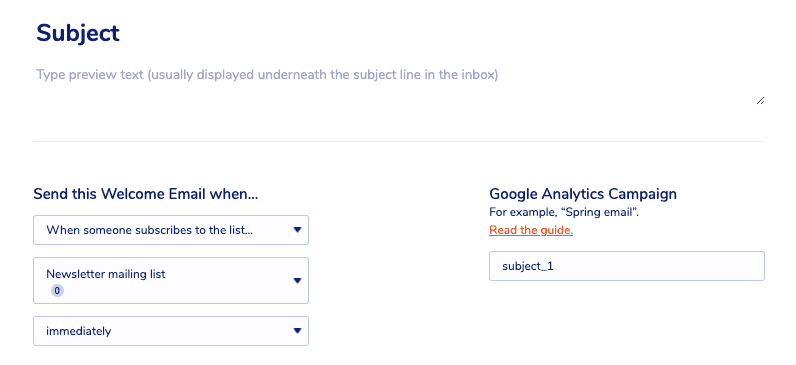The width and height of the screenshot is (796, 365).
Task: Click the zero subscriber count badge
Action: (57, 291)
